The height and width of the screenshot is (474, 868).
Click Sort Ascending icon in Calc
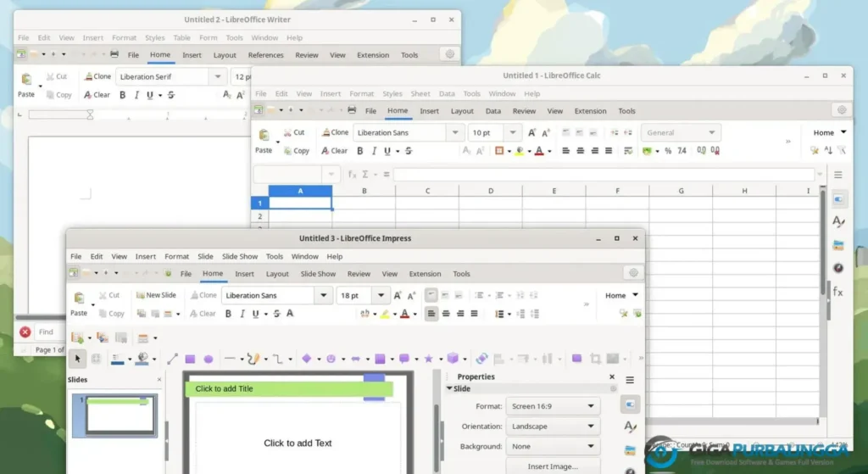pyautogui.click(x=828, y=151)
